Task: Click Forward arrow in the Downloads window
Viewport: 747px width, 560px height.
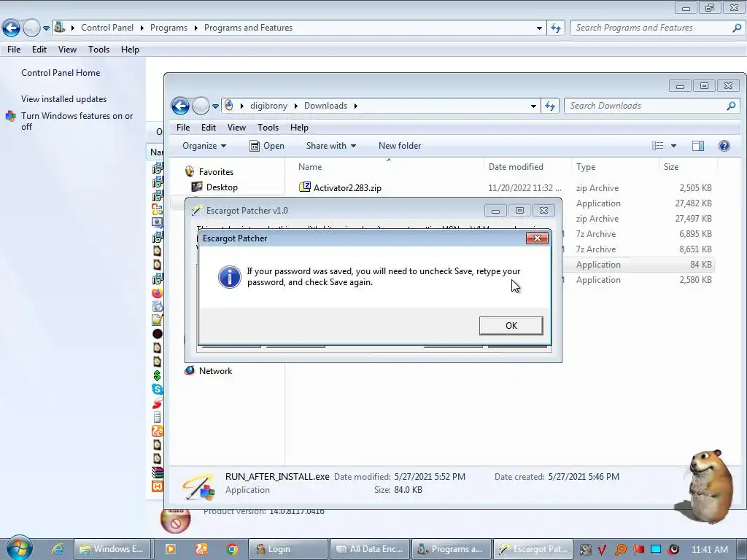Action: tap(201, 106)
